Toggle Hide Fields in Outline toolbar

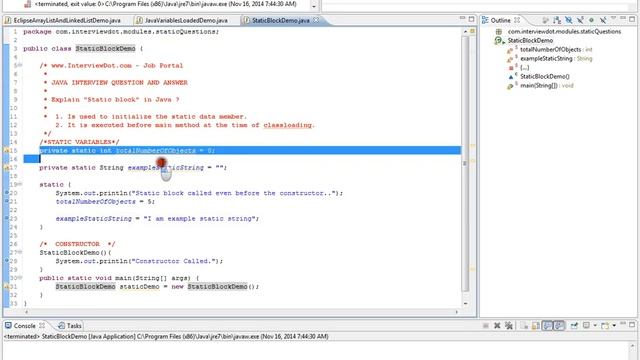click(x=568, y=20)
